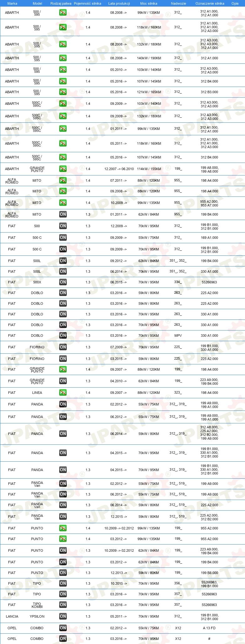Select engine code A 13 FD

point(209,628)
